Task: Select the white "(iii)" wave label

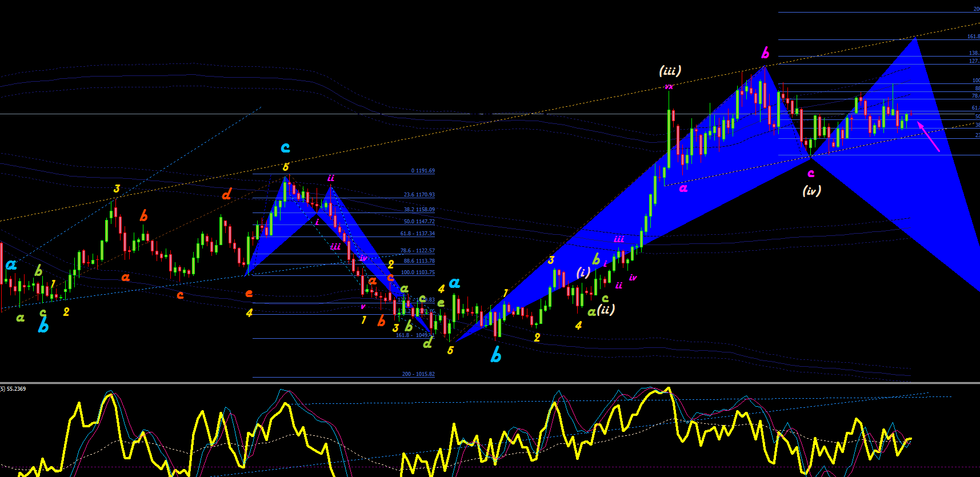Action: coord(670,71)
